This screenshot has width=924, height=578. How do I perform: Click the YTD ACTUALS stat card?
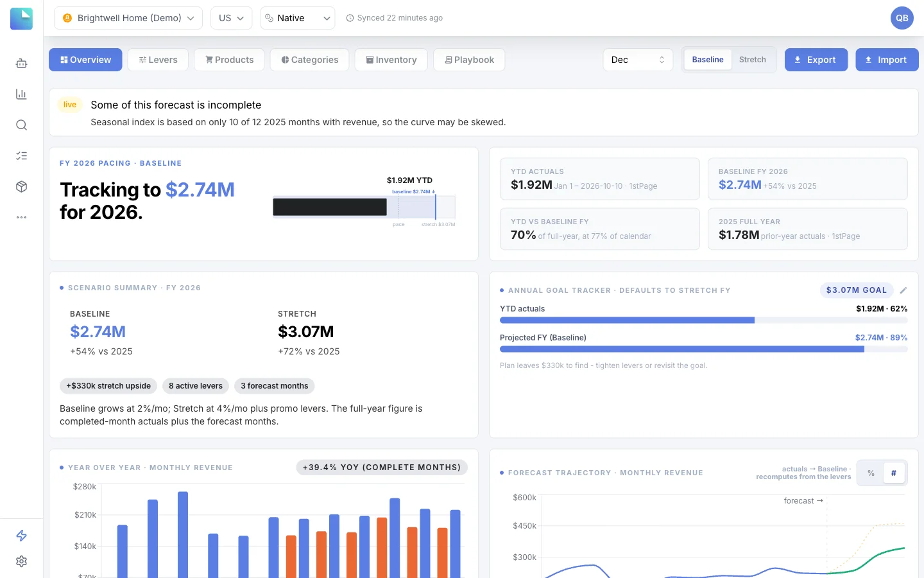tap(600, 179)
